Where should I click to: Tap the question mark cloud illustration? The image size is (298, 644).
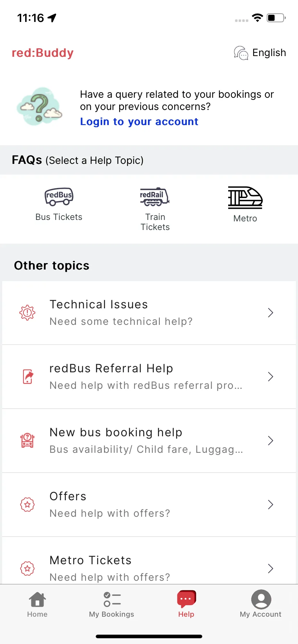click(x=40, y=106)
